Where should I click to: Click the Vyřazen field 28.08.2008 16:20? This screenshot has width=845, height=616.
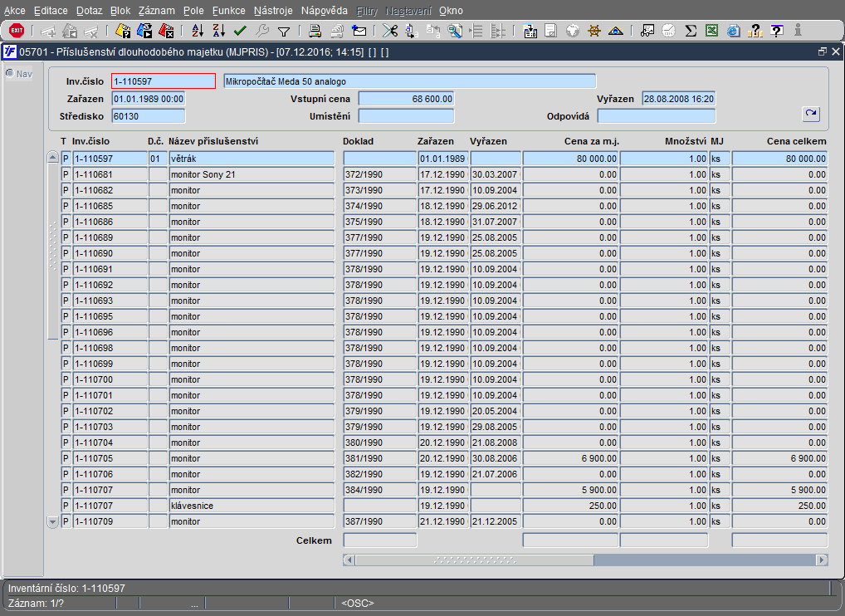[x=678, y=99]
